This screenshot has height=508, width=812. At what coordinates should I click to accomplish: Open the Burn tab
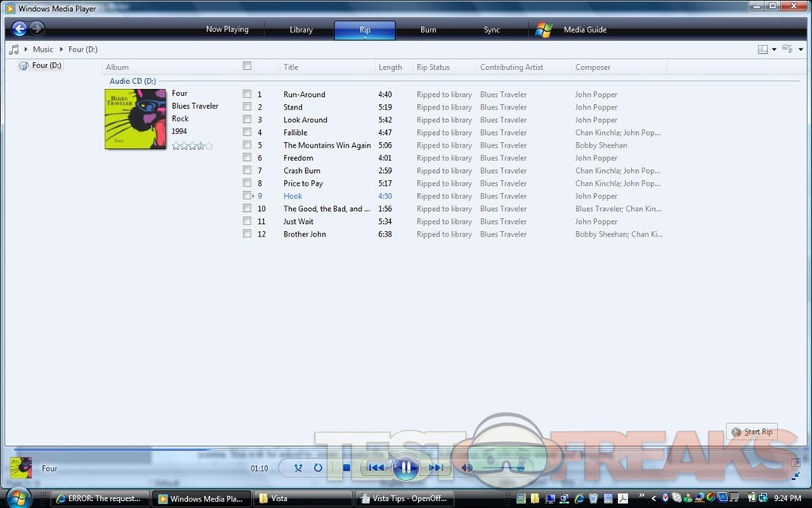tap(428, 30)
